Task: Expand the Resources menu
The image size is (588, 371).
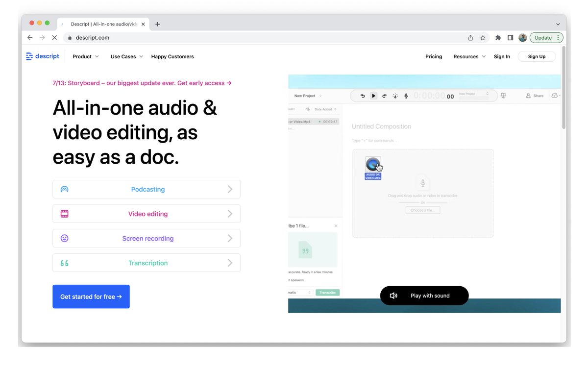Action: 469,56
